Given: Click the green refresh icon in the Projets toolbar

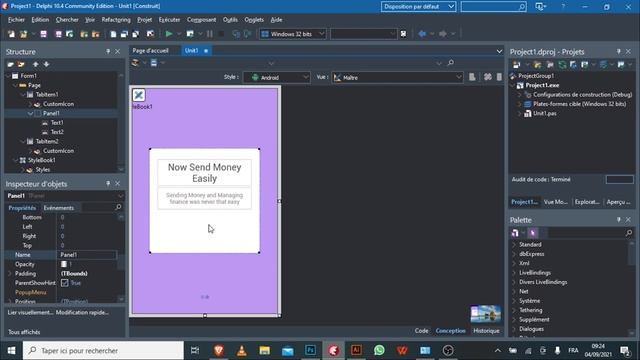Looking at the screenshot, I should (562, 64).
